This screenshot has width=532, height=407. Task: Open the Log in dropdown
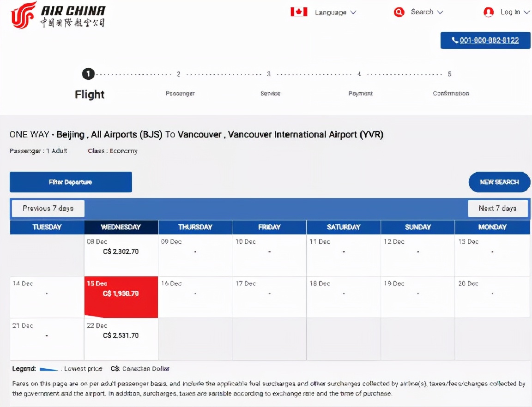(515, 12)
